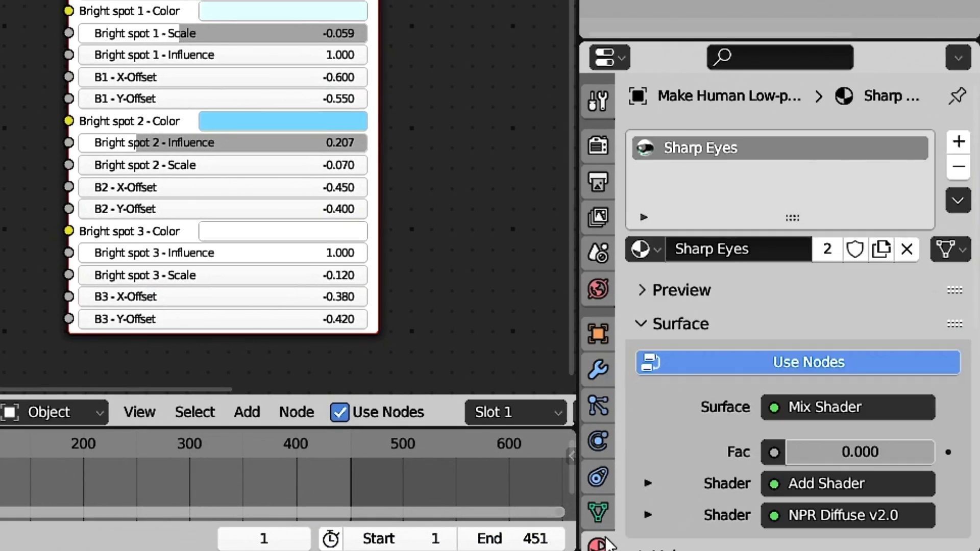980x551 pixels.
Task: Click the pin icon in properties header
Action: click(957, 96)
